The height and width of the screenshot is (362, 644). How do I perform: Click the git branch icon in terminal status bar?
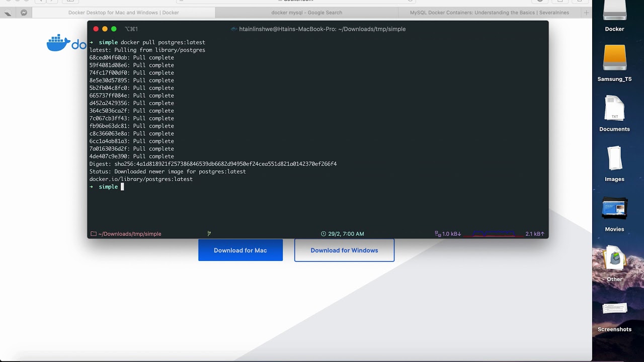coord(209,234)
